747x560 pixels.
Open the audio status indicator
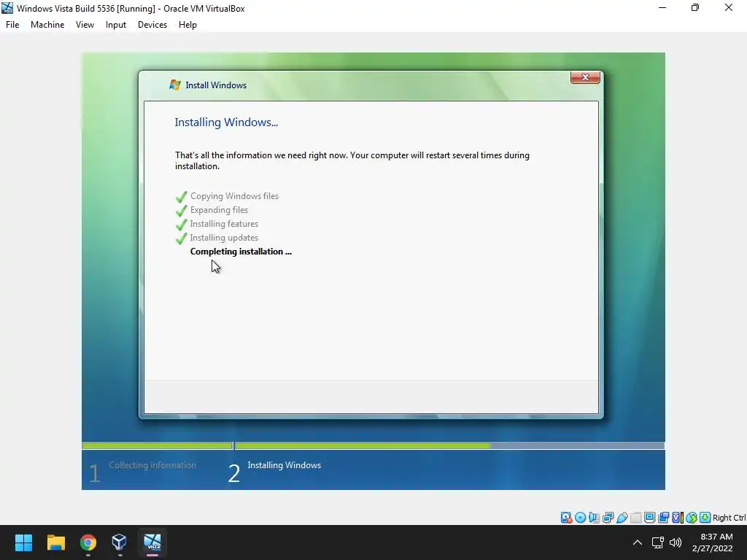[x=594, y=518]
